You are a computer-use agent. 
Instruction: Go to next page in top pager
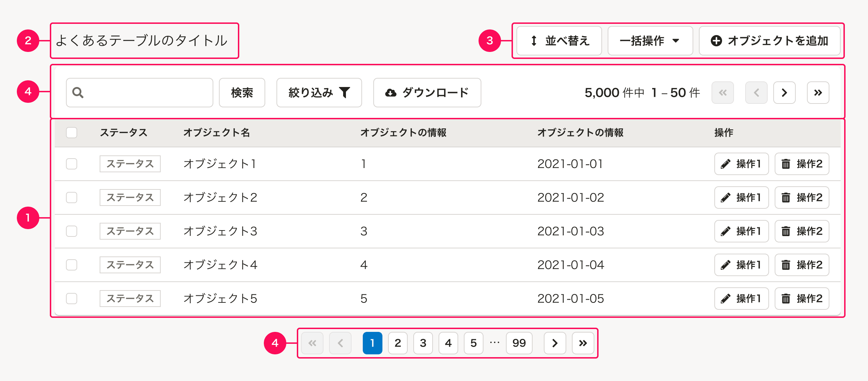784,93
